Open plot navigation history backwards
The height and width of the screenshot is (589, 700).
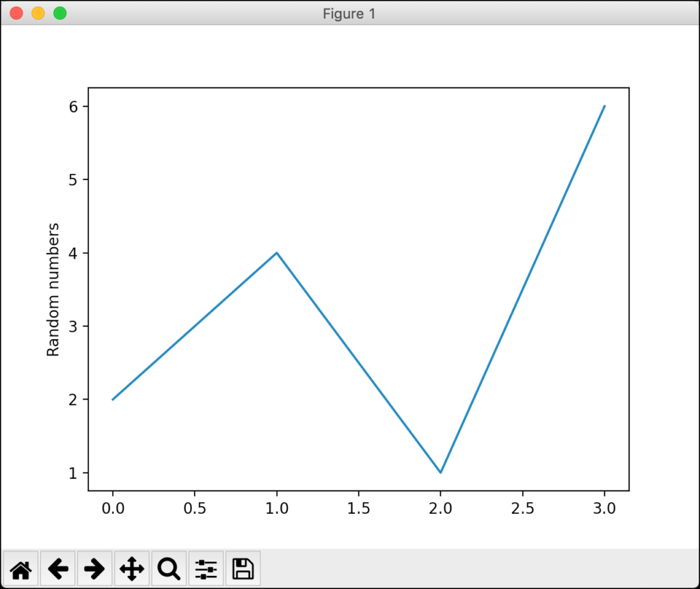[x=58, y=568]
